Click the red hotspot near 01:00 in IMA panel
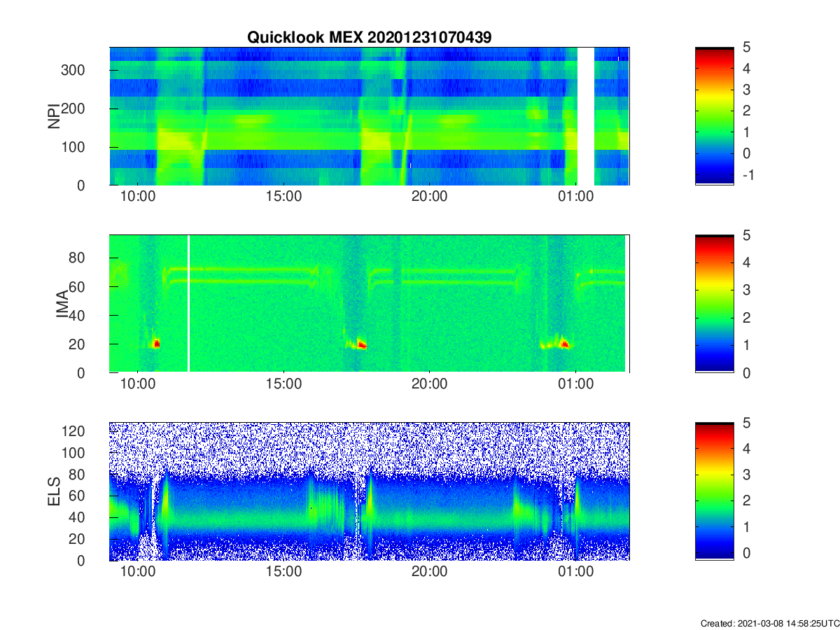Screen dimensions: 840x630 tap(564, 344)
